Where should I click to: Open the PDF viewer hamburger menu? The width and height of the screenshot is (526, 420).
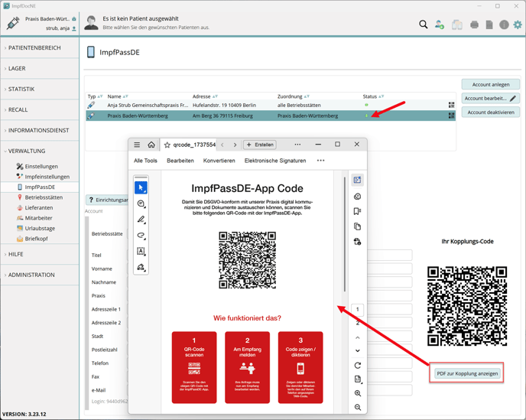point(137,145)
